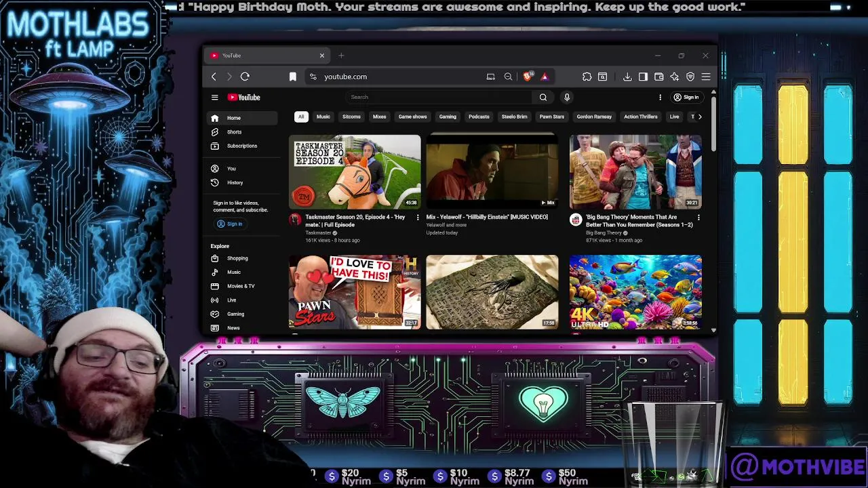
Task: Open Subscriptions in YouTube sidebar
Action: [x=242, y=146]
